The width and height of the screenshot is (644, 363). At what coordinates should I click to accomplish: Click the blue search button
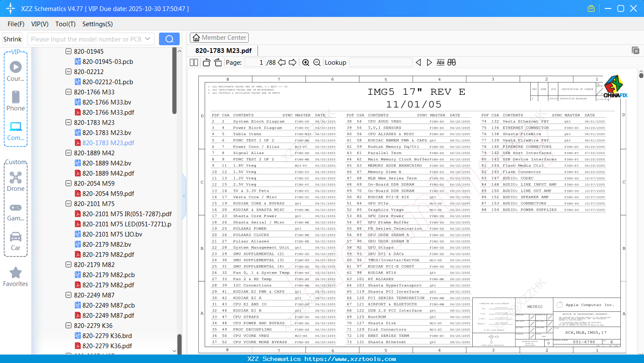pyautogui.click(x=169, y=39)
